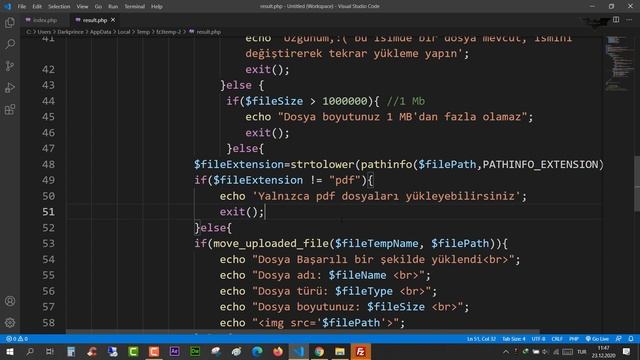Open the Windows Start menu
The image size is (640, 360).
pos(9,351)
